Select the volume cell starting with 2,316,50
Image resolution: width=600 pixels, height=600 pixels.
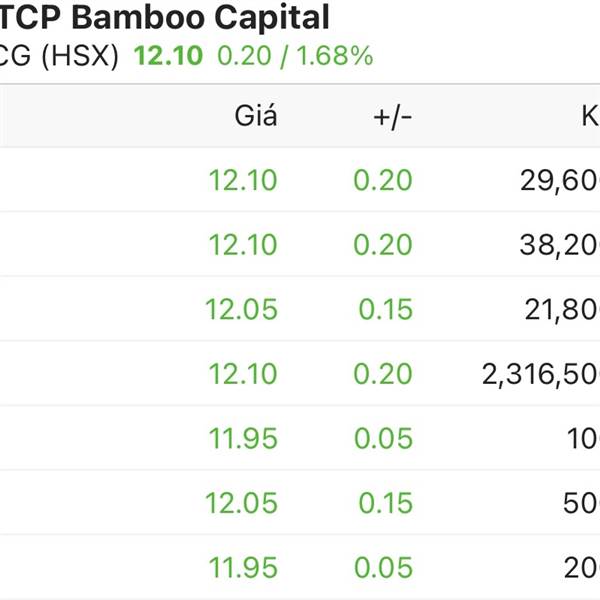coord(541,374)
